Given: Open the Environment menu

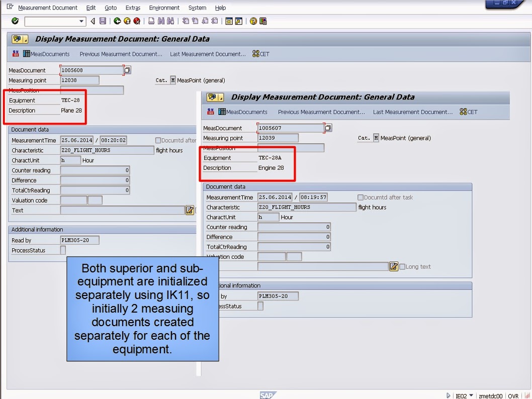Looking at the screenshot, I should [164, 8].
